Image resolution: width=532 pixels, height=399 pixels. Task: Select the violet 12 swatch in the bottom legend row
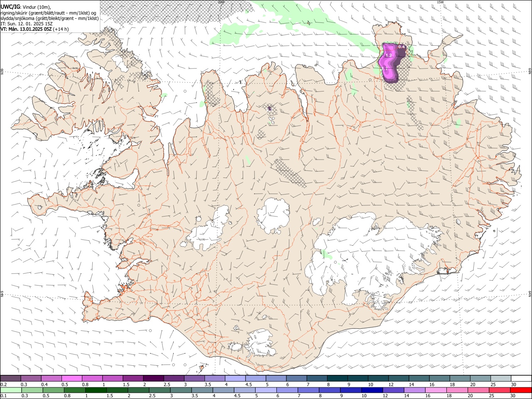point(393,390)
